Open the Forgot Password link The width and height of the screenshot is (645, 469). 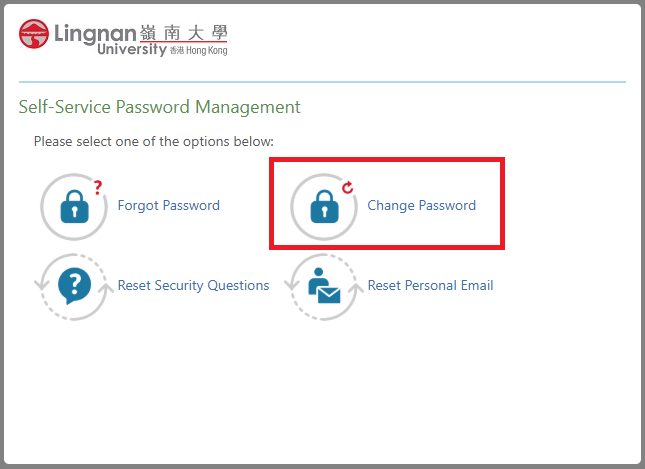pyautogui.click(x=169, y=205)
